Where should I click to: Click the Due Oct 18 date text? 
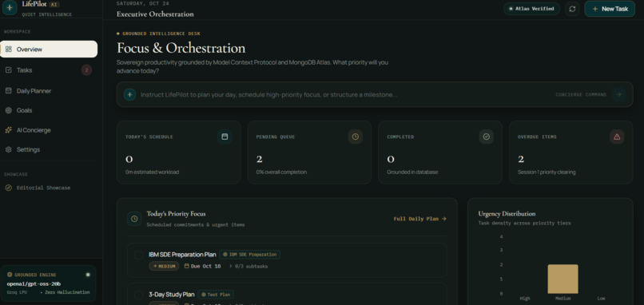coord(206,266)
